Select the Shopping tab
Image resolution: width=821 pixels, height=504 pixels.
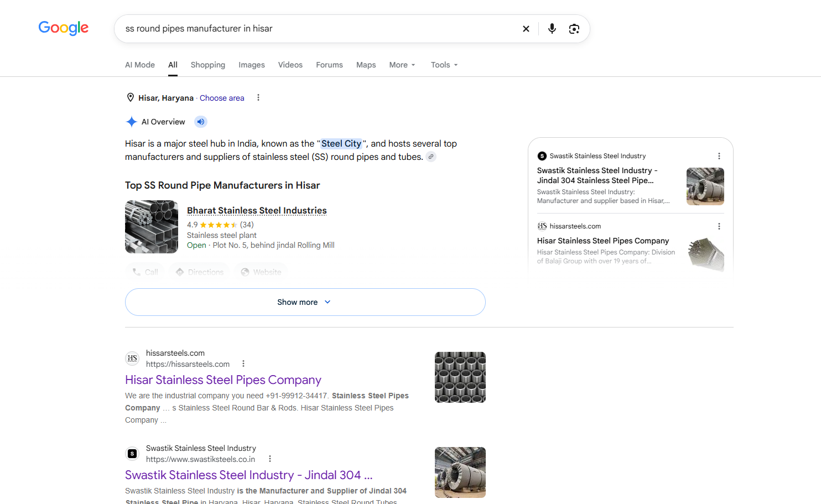pos(208,65)
